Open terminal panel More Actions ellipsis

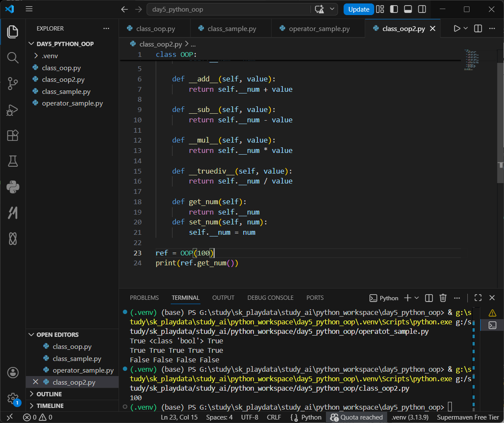457,298
